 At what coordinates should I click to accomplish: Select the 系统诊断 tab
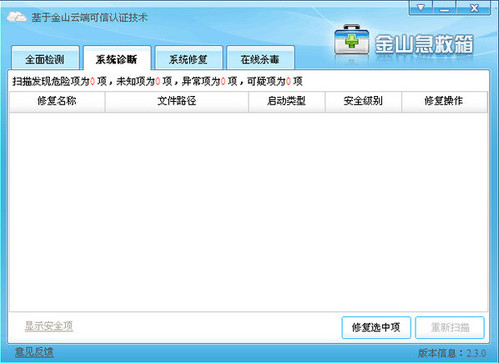click(x=117, y=59)
